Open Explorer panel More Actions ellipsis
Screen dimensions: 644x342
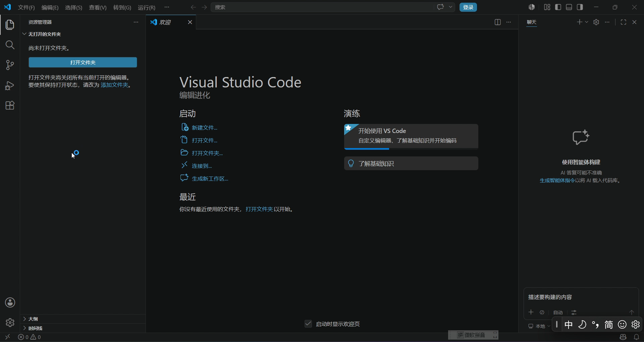[x=136, y=22]
